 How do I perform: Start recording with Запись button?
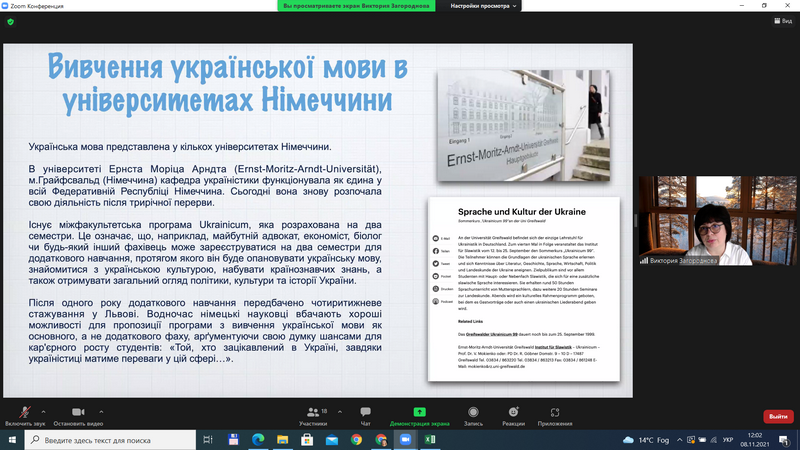pos(473,416)
